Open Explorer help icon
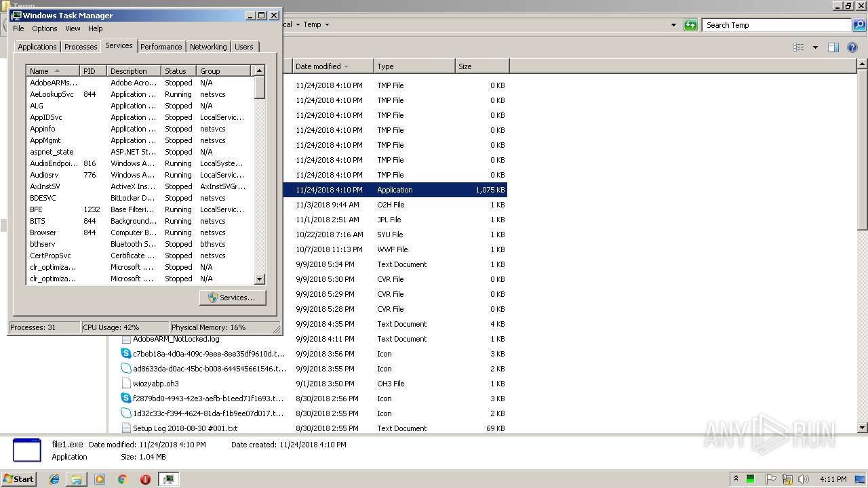Screen dimensions: 868x488 853,47
